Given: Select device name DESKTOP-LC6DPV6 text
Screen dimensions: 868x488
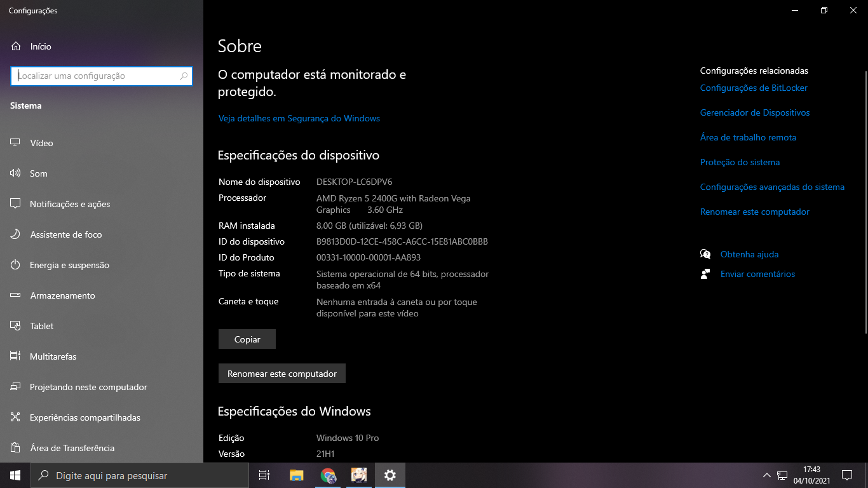Looking at the screenshot, I should click(354, 182).
